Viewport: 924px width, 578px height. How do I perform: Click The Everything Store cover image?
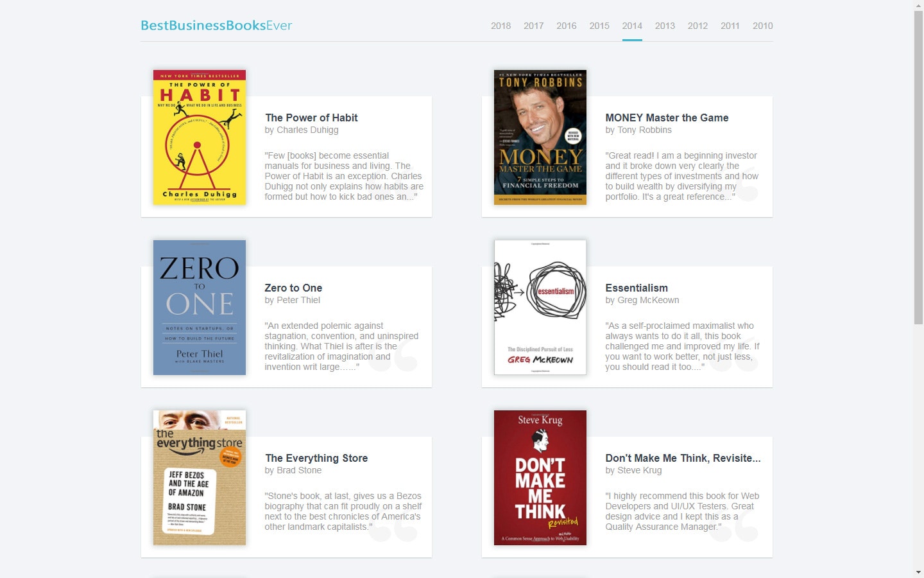click(x=199, y=477)
